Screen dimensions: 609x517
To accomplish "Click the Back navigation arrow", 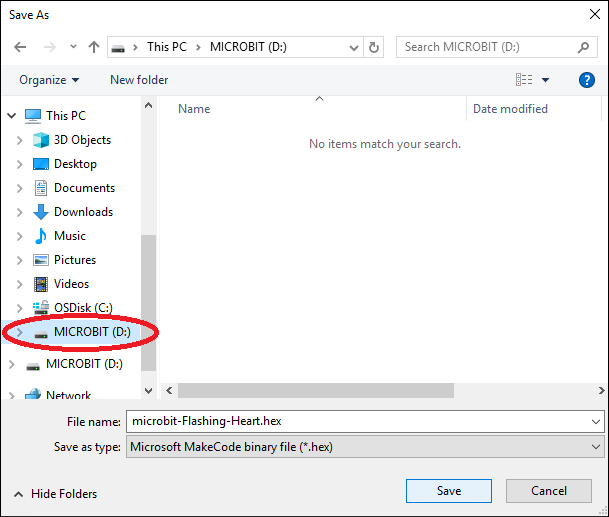I will tap(21, 47).
